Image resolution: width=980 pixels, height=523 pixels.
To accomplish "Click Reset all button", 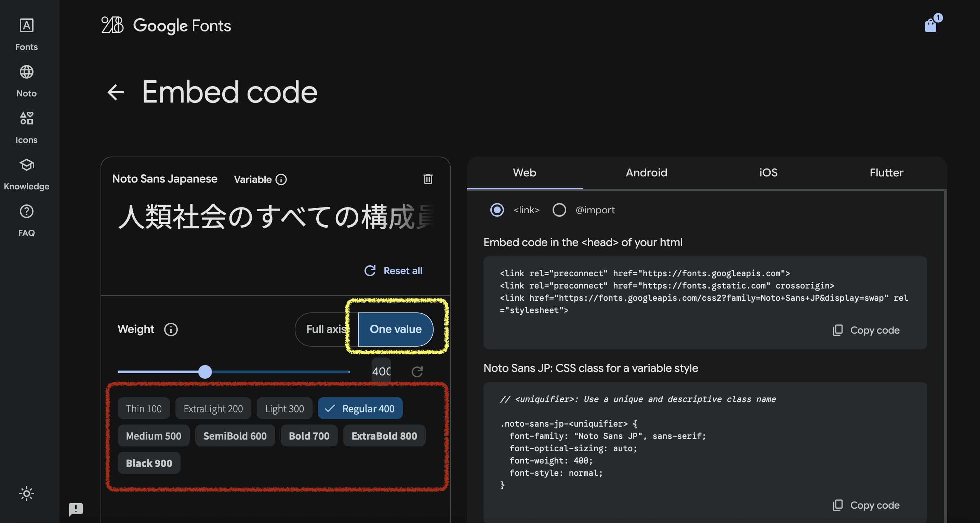I will 394,271.
